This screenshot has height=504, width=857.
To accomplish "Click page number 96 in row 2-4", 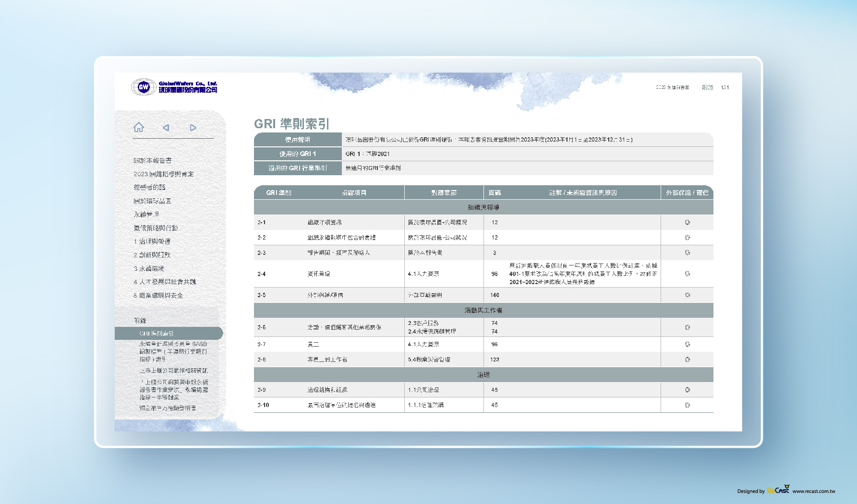I will pos(495,274).
